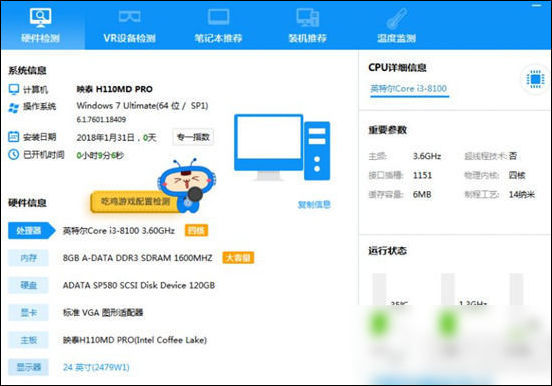Click the 8GB A-DATA DDR3 SDRAM 1600MHZ text
This screenshot has height=386, width=552.
click(x=138, y=258)
